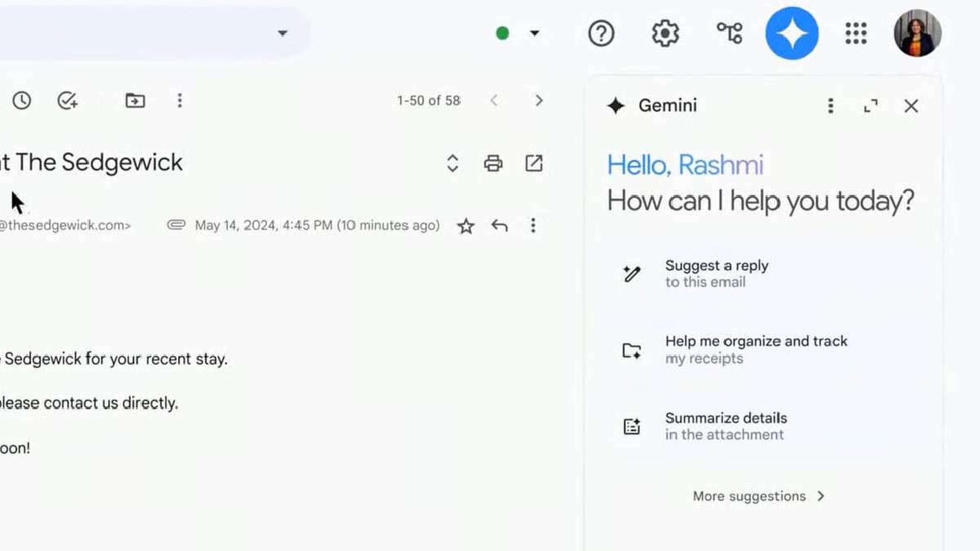This screenshot has height=551, width=980.
Task: Click the Gemini sparkle logo in panel header
Action: click(617, 106)
